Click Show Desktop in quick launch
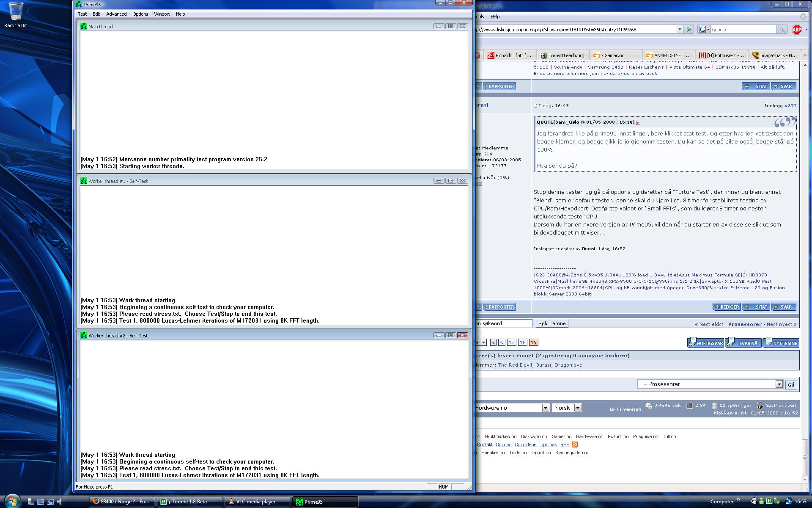 (x=40, y=502)
